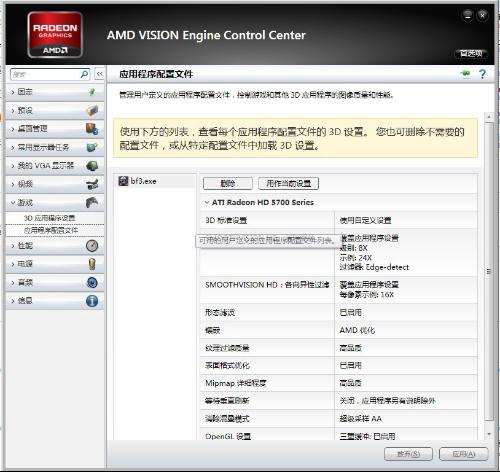Select the 形态滤波 row label
The height and width of the screenshot is (472, 500).
tap(220, 313)
